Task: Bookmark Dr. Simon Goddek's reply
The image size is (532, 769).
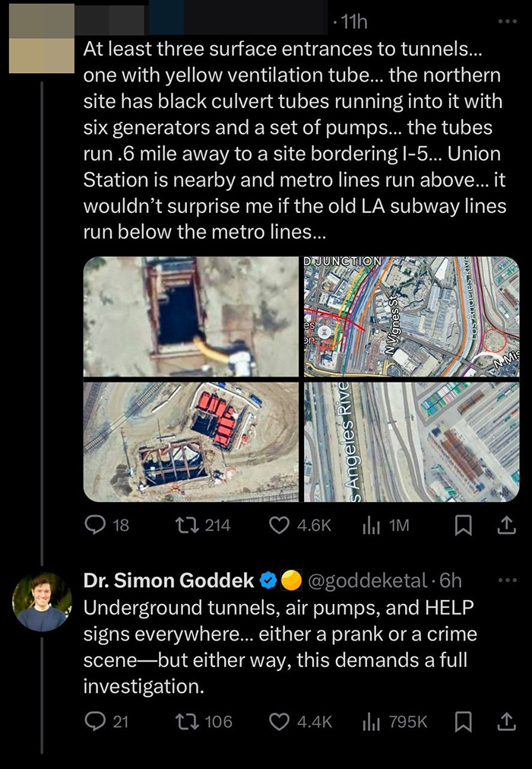Action: [x=464, y=721]
